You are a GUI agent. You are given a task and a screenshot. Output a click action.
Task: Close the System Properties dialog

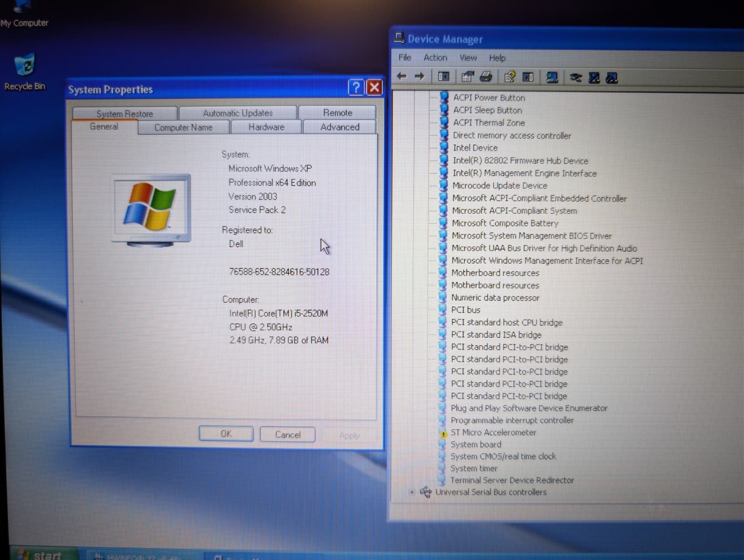[374, 87]
